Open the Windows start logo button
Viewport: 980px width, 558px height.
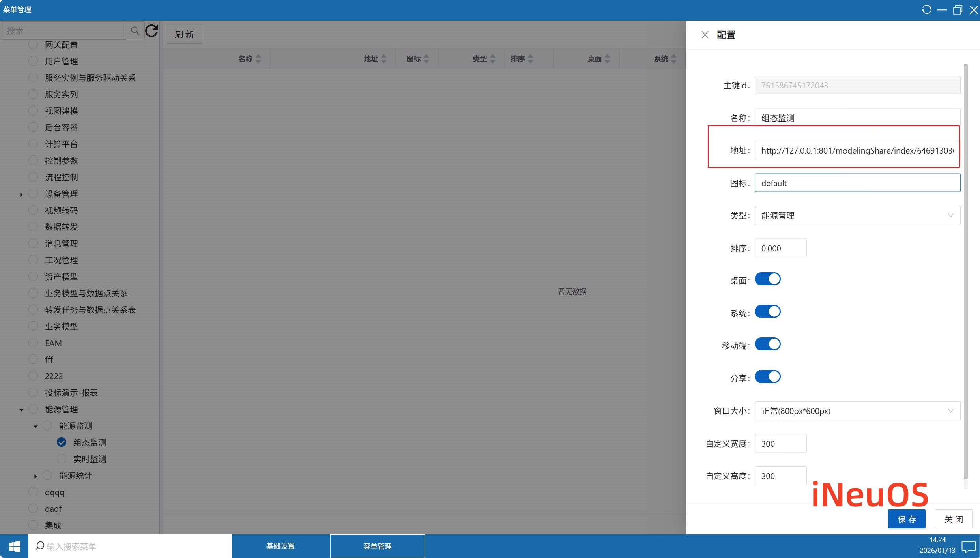point(14,546)
